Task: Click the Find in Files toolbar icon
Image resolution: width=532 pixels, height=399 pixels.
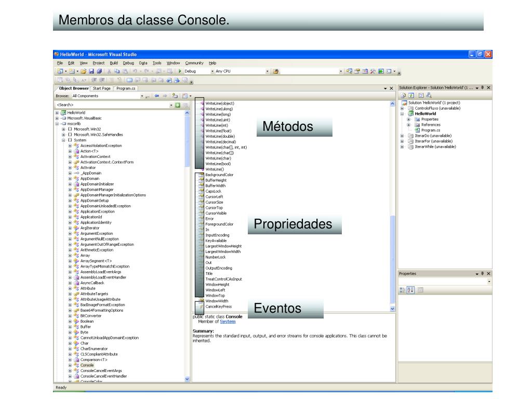Action: pyautogui.click(x=276, y=71)
